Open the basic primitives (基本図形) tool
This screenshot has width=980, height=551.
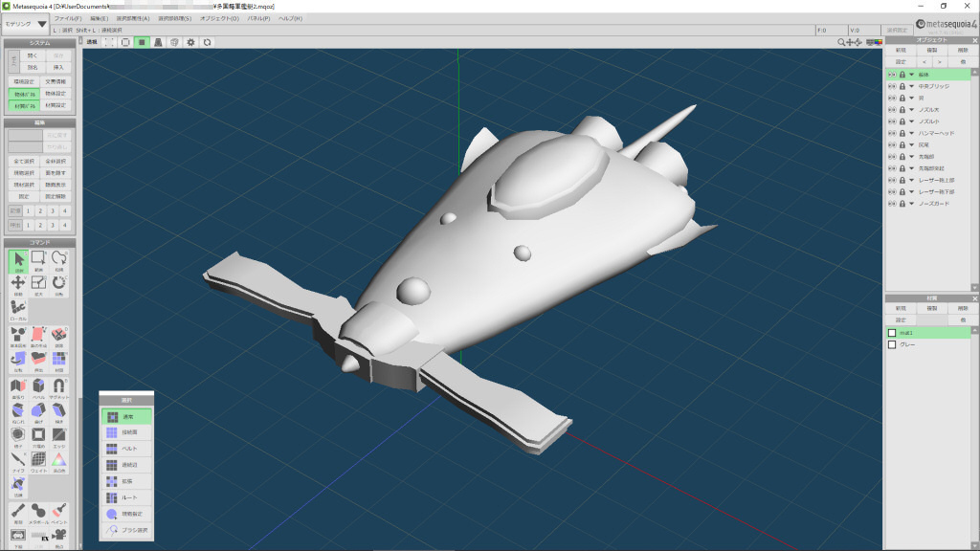point(18,338)
